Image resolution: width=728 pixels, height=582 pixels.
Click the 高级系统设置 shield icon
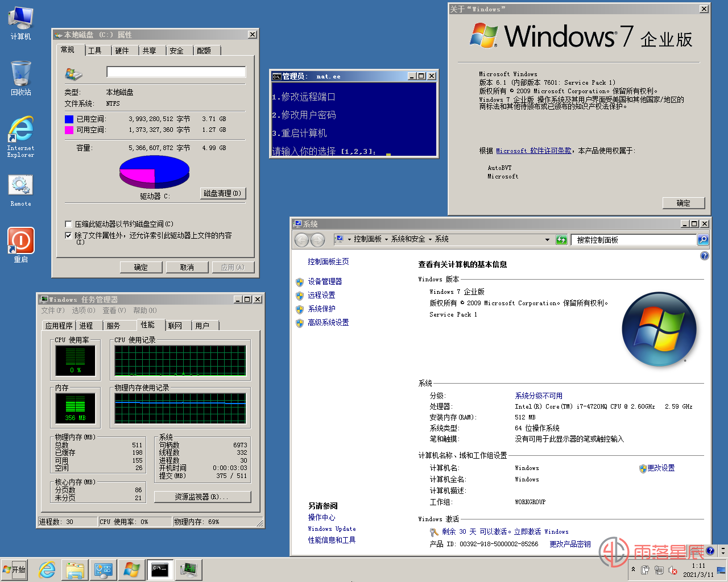pos(300,323)
